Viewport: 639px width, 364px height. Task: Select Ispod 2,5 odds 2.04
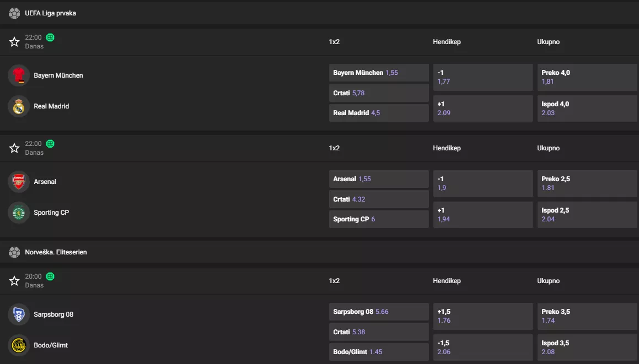(x=587, y=215)
